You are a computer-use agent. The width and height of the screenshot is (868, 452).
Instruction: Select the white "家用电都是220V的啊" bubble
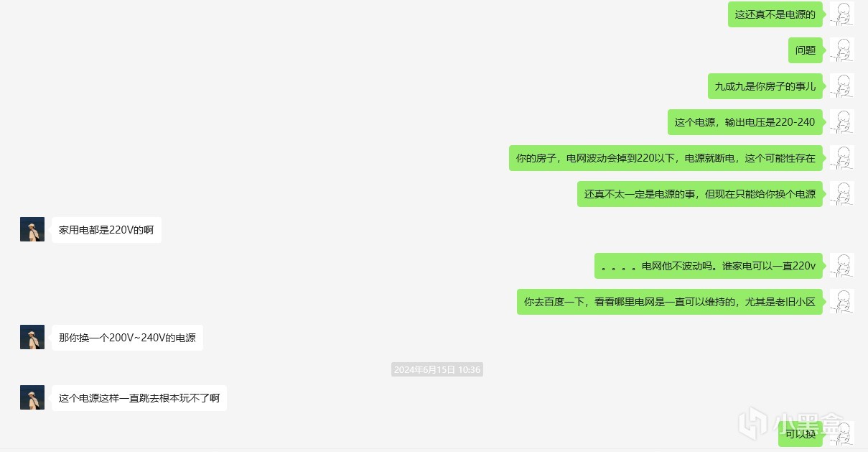point(106,230)
